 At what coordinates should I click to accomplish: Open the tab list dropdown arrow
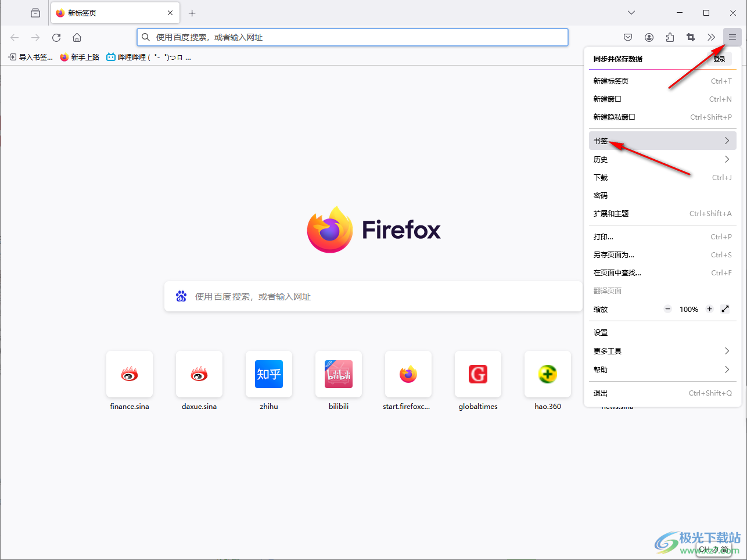coord(631,13)
